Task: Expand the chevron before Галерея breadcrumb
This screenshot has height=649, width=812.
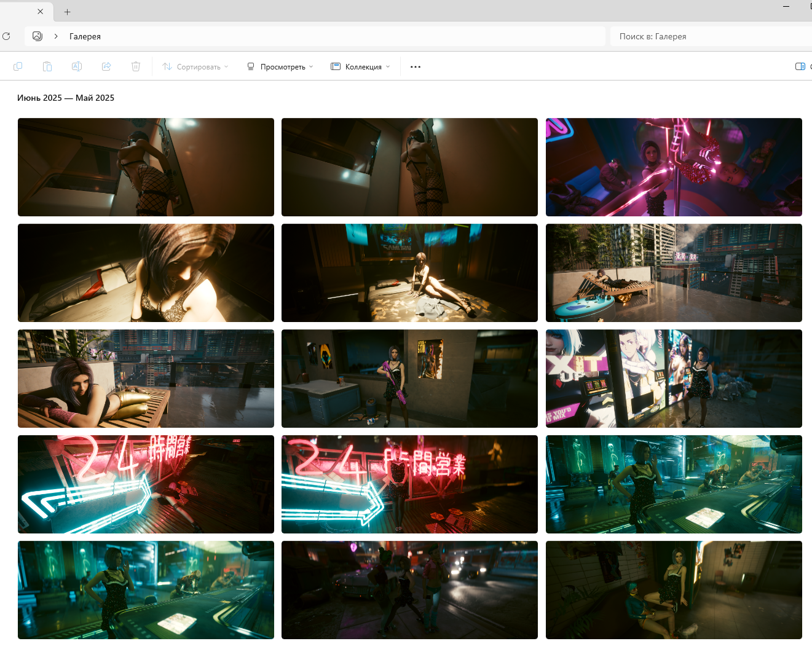Action: [x=56, y=36]
